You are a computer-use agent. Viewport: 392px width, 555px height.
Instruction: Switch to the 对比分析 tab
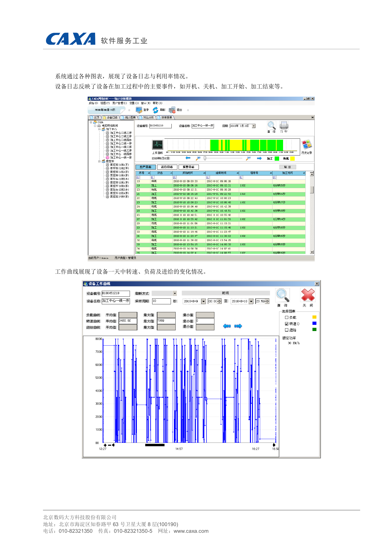pos(148,118)
